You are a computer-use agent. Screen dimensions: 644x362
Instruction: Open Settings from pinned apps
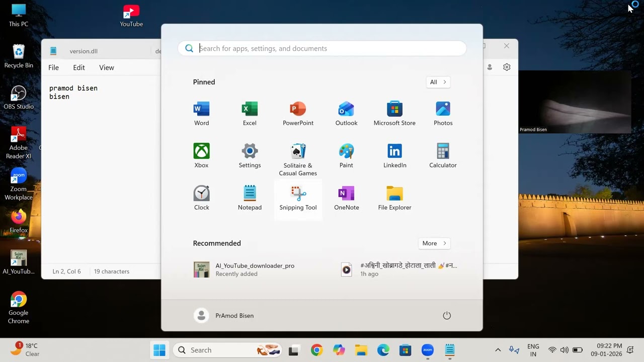pos(250,156)
